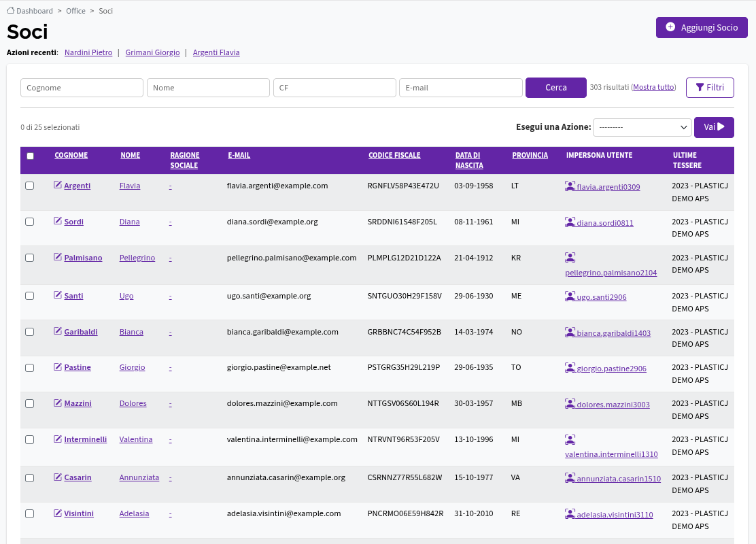Viewport: 756px width, 544px height.
Task: Focus the Cognome search field
Action: click(x=82, y=88)
